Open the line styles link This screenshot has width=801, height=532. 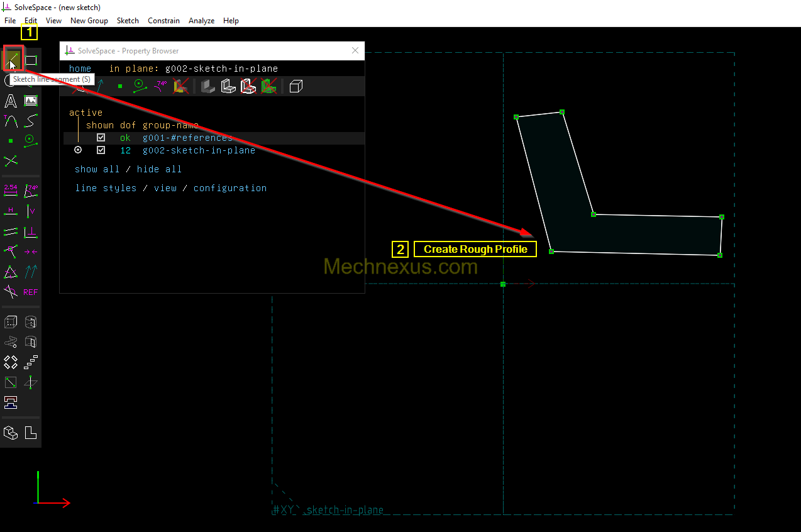tap(106, 188)
